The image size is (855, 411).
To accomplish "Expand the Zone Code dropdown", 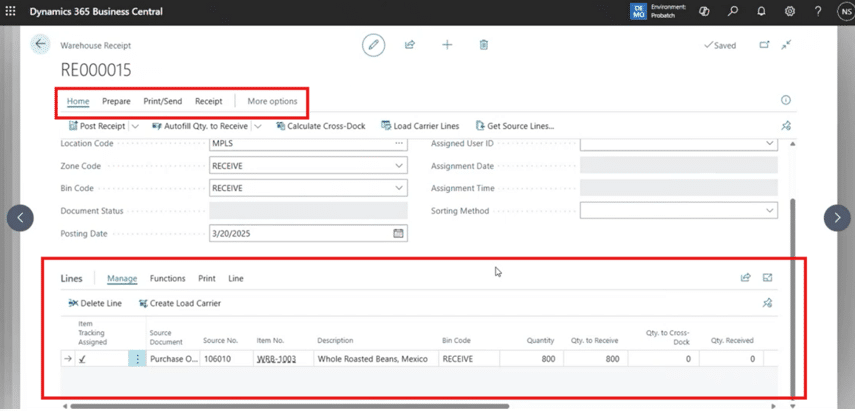I will [x=399, y=166].
